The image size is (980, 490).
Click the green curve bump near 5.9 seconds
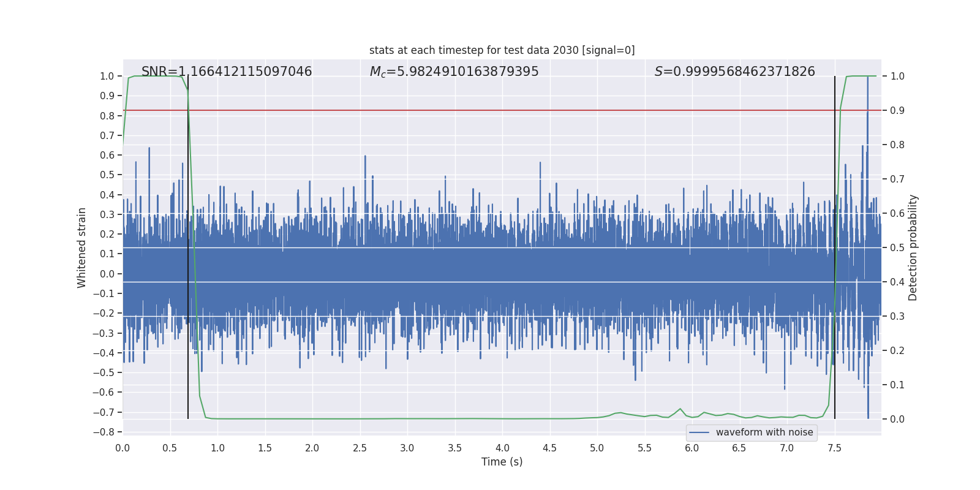(680, 409)
